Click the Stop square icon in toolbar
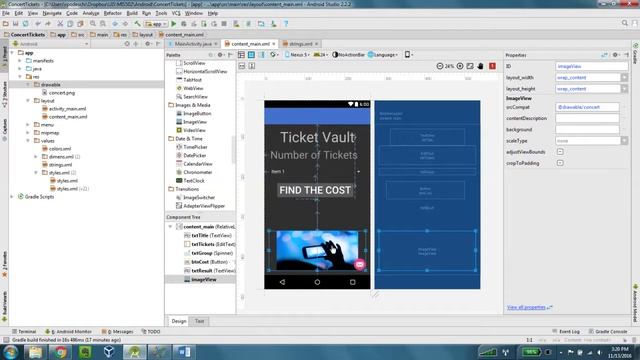The image size is (640, 360). [x=224, y=24]
